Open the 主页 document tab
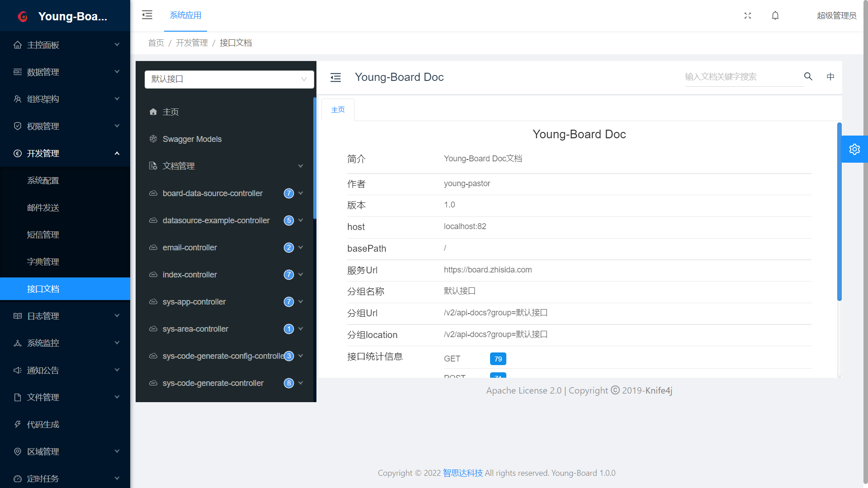 tap(338, 110)
